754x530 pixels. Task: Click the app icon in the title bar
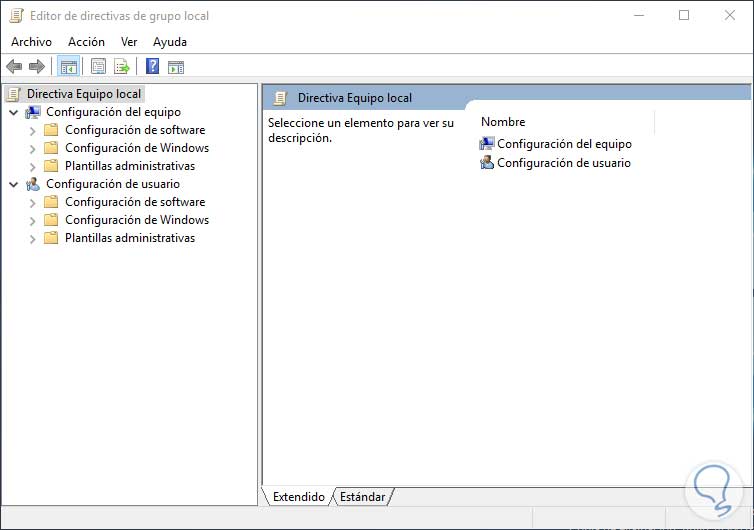coord(16,15)
